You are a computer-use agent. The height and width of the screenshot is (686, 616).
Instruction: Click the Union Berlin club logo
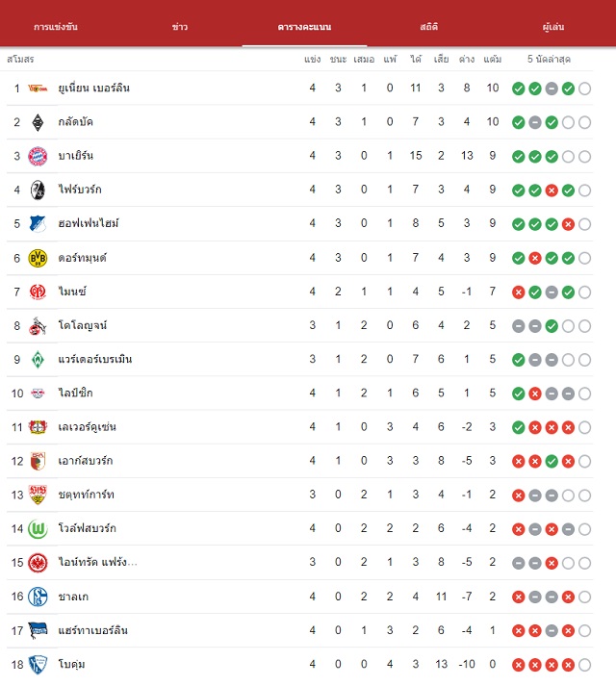pos(38,89)
